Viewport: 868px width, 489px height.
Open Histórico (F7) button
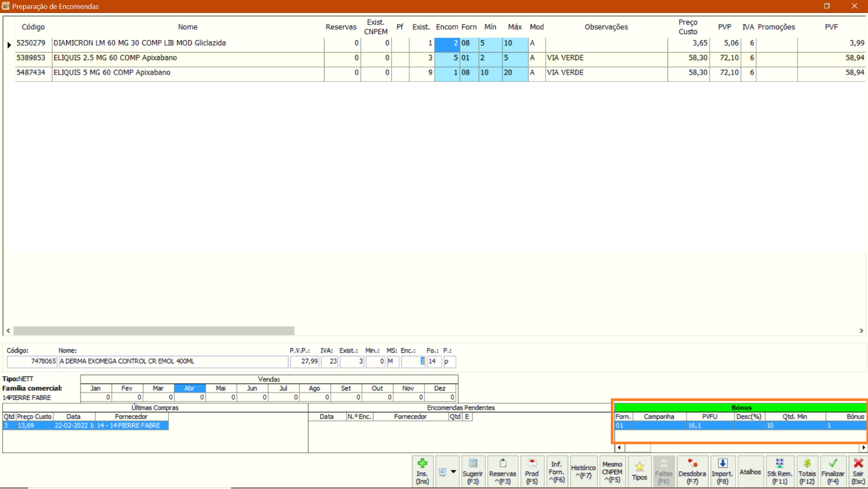(x=583, y=471)
